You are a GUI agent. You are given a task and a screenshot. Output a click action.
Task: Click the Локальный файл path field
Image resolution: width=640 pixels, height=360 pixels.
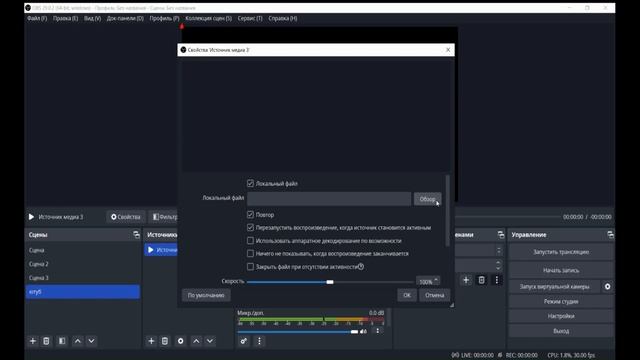coord(329,199)
